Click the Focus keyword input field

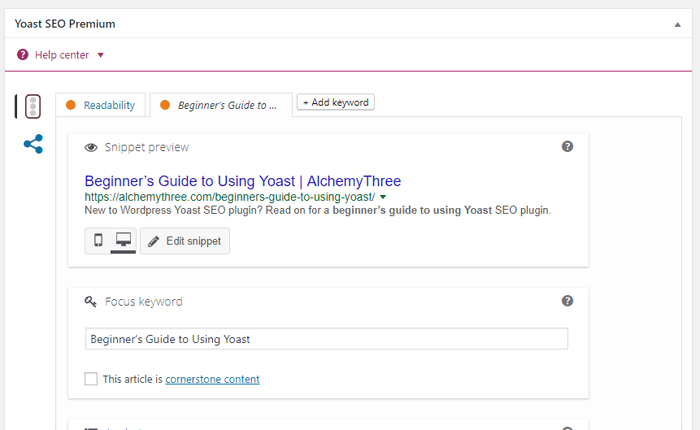point(326,339)
